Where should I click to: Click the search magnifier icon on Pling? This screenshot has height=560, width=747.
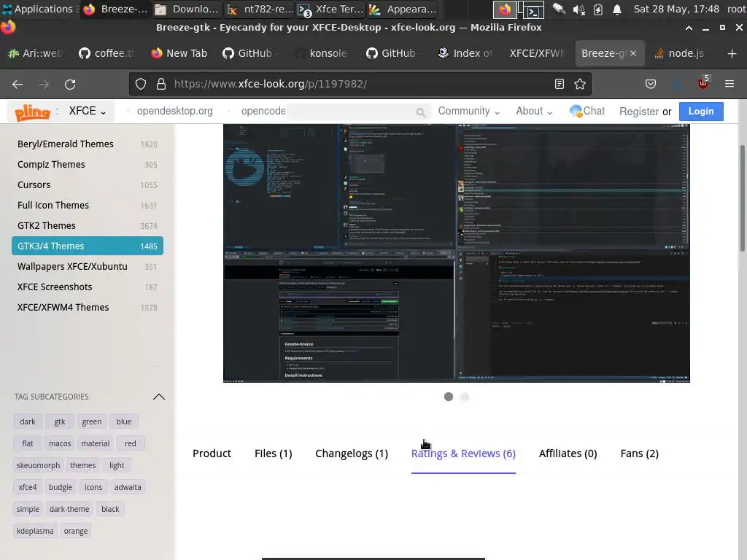tap(420, 112)
